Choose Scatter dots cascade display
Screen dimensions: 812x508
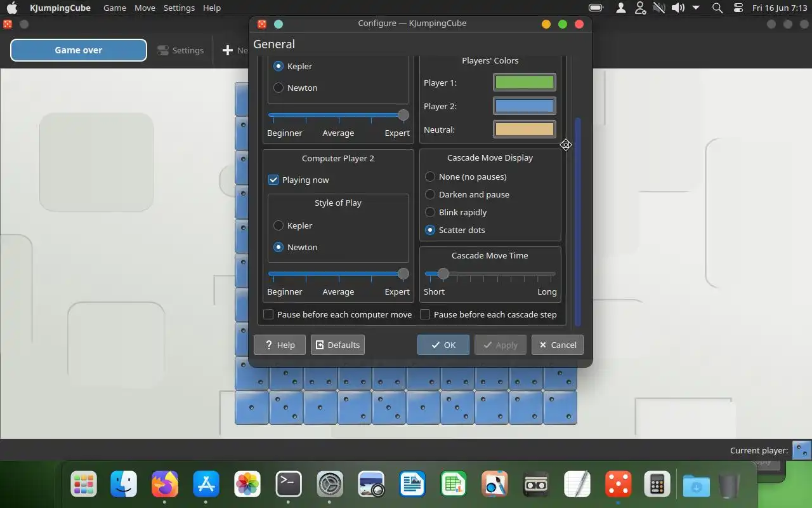(x=430, y=230)
